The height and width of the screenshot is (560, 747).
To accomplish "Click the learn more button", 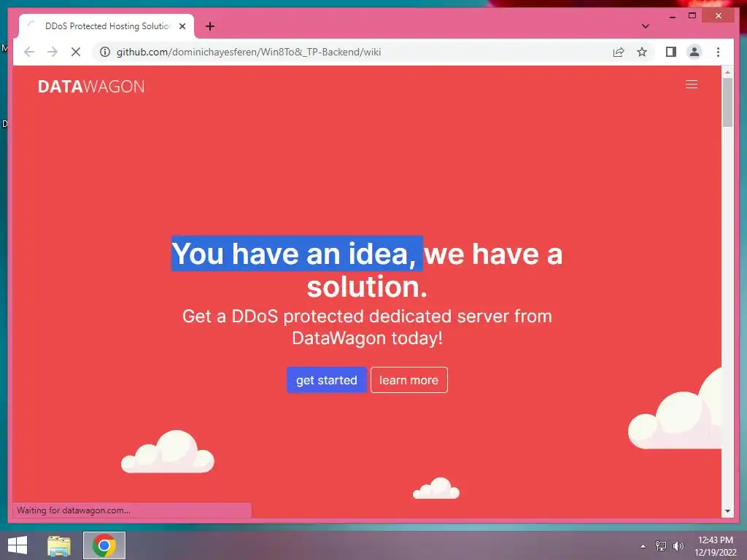I will tap(409, 380).
